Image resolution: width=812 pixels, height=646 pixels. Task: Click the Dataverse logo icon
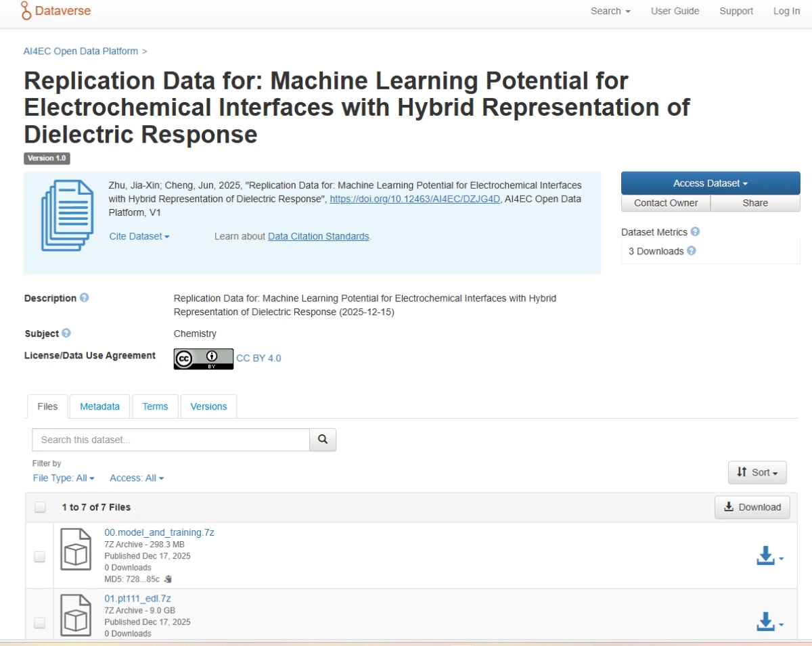point(26,11)
